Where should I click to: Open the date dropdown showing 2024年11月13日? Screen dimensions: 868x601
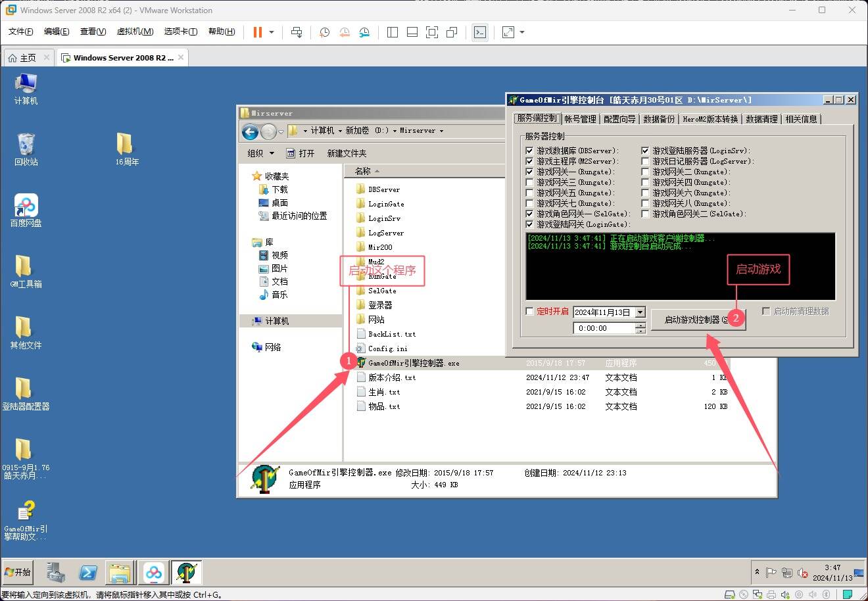point(640,312)
